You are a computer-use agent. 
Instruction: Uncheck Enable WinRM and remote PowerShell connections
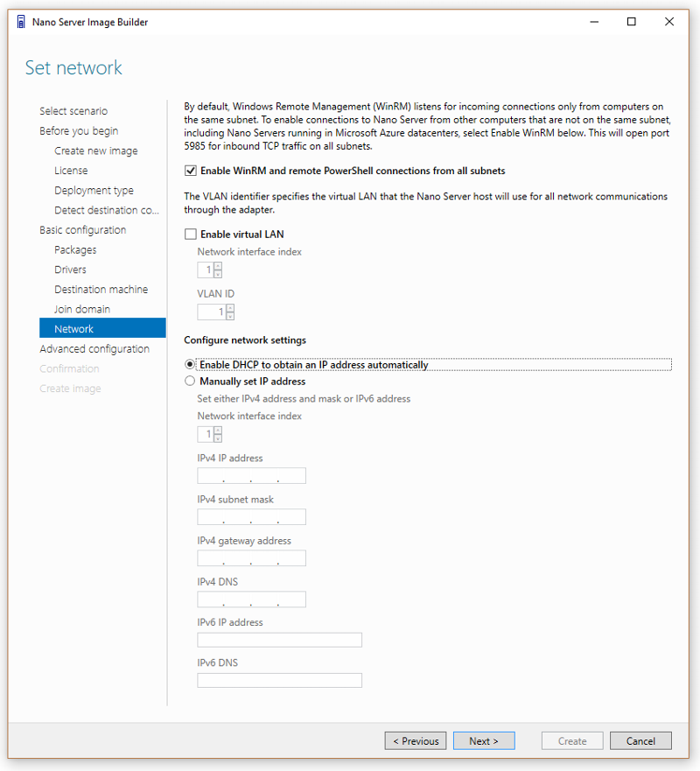pyautogui.click(x=190, y=171)
